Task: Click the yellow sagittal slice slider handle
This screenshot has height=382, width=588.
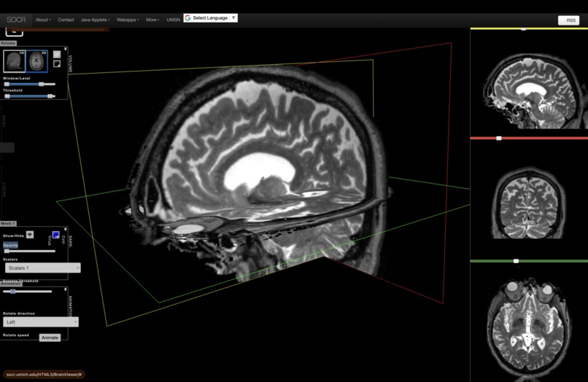Action: pyautogui.click(x=524, y=28)
